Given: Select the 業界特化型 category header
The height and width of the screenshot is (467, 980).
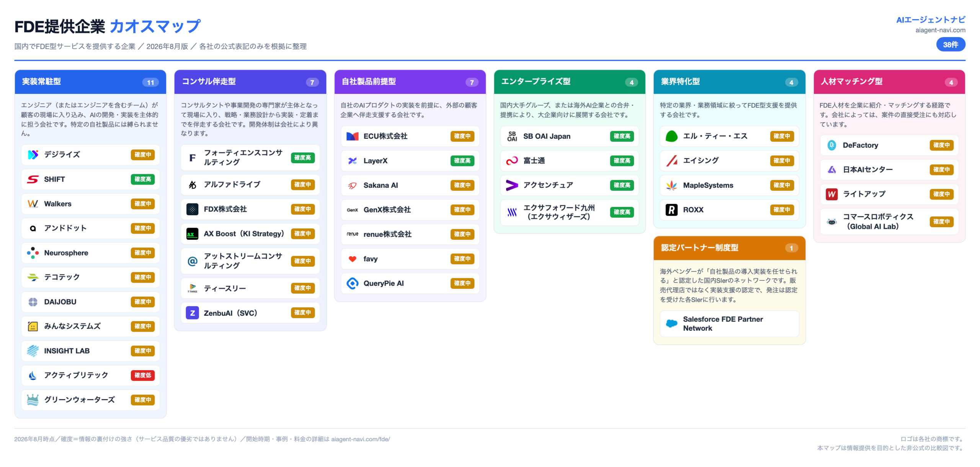Looking at the screenshot, I should [729, 82].
